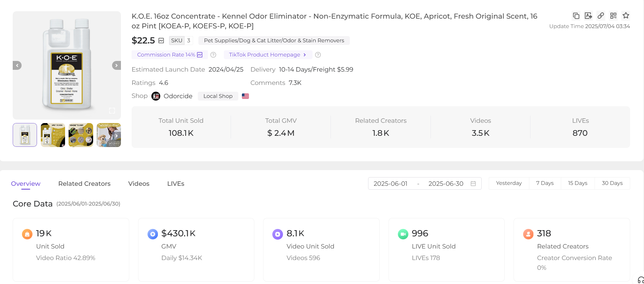644x284 pixels.
Task: Click the Update Time 2025/07/04 03:34 text
Action: pos(590,26)
